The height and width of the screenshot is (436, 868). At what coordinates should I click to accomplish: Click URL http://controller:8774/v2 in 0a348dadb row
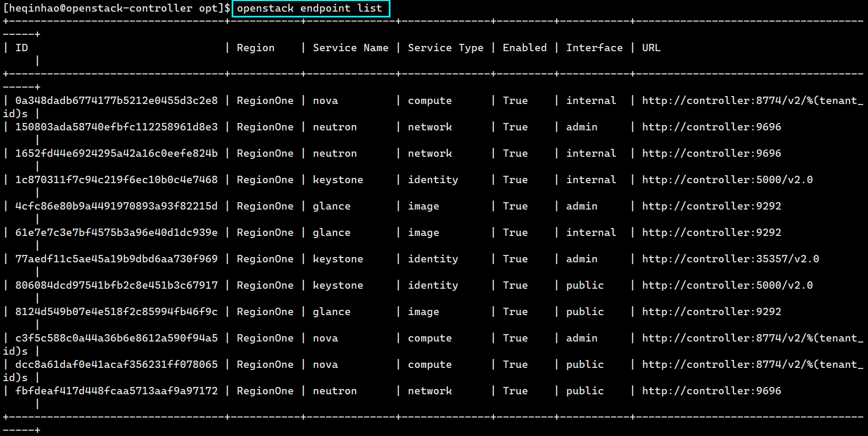752,101
